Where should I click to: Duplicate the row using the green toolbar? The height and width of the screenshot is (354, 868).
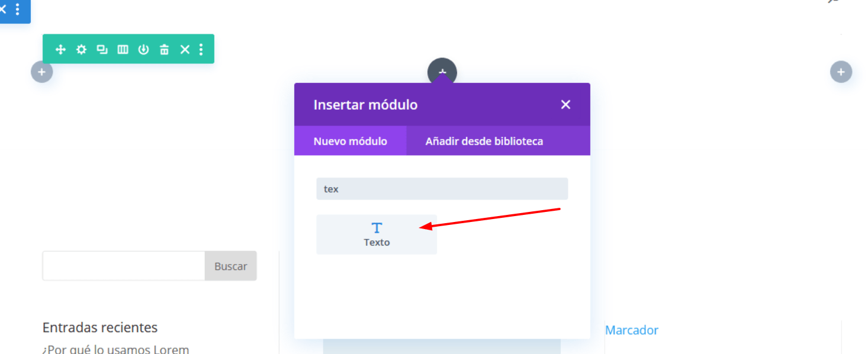(x=102, y=49)
